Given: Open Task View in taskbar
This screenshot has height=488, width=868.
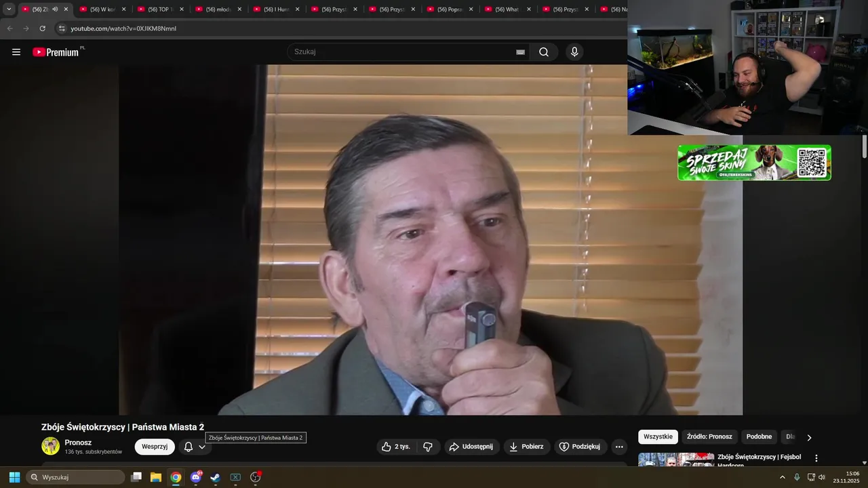Looking at the screenshot, I should [x=136, y=477].
